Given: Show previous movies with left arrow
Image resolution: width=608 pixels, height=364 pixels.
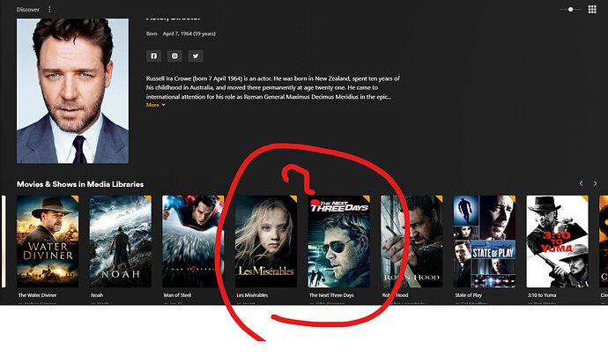Looking at the screenshot, I should pyautogui.click(x=581, y=183).
